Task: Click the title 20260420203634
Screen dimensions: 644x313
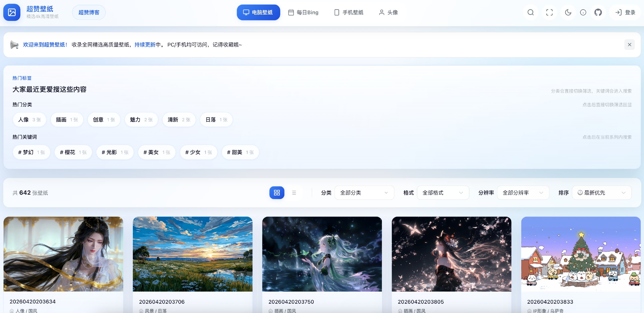Action: coord(33,302)
